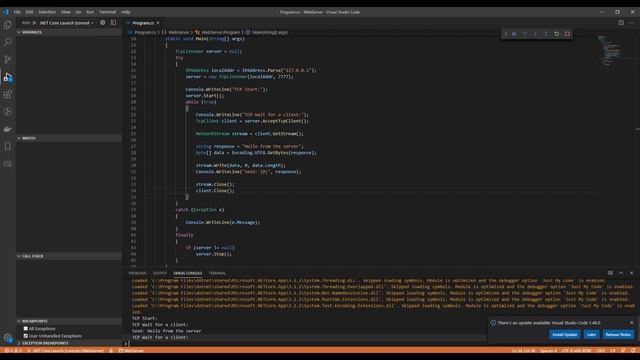
Task: Collapse the Breakpoints section
Action: pyautogui.click(x=69, y=321)
